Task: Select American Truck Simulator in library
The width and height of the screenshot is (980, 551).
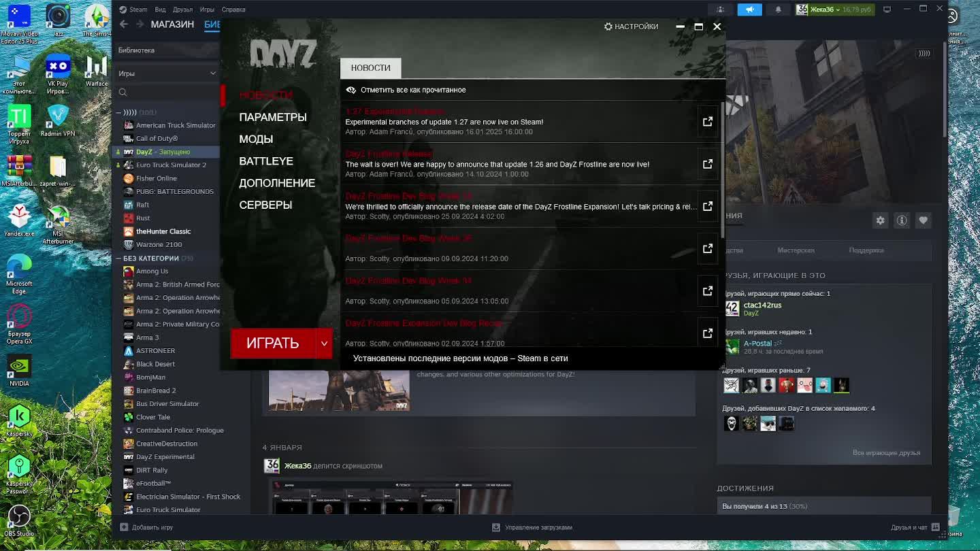Action: pos(176,125)
